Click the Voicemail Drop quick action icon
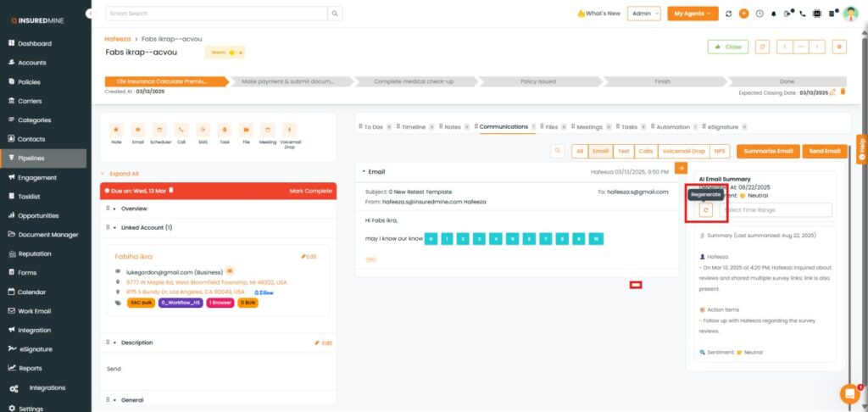The height and width of the screenshot is (412, 868). coord(290,131)
